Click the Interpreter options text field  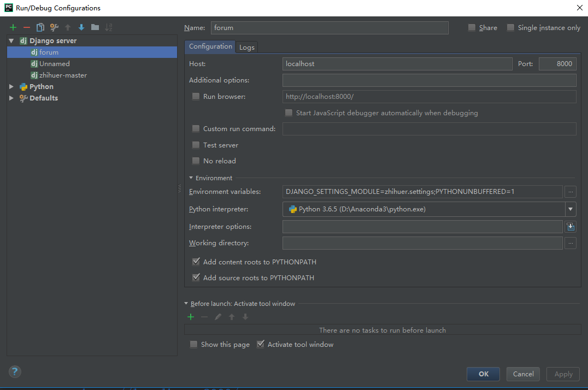coord(422,227)
